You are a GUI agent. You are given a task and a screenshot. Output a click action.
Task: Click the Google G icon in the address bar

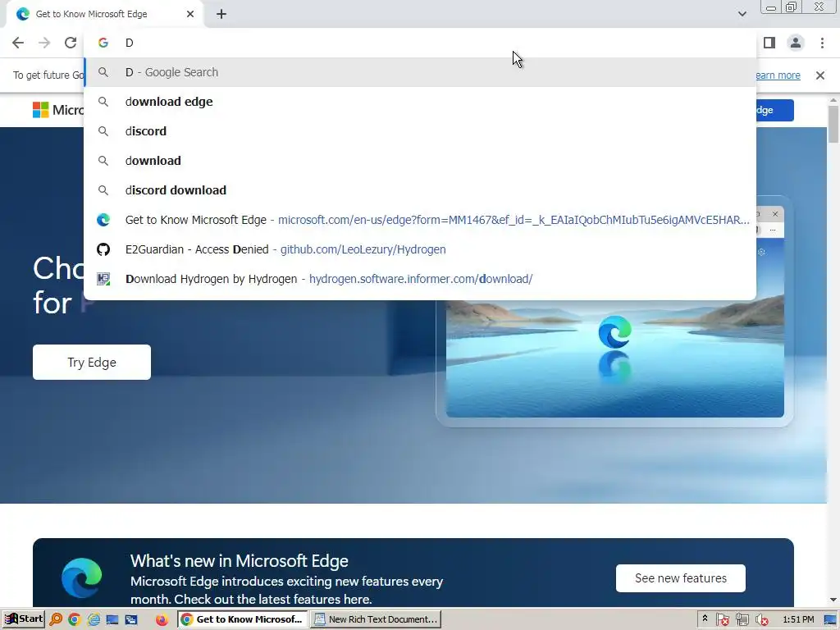click(x=103, y=43)
